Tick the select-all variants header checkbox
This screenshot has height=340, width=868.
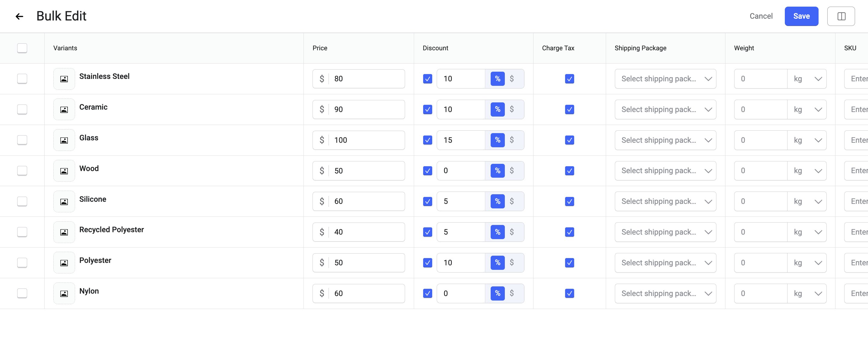[x=22, y=48]
